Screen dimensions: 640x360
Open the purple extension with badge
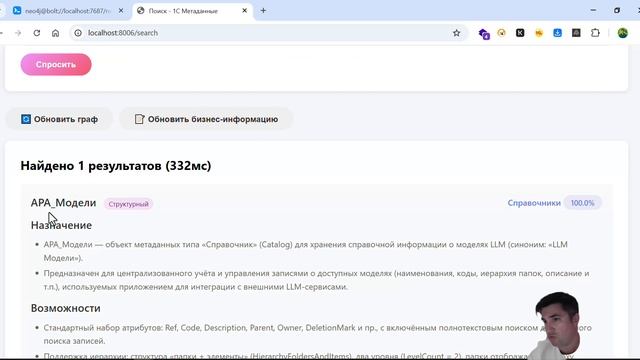point(484,33)
